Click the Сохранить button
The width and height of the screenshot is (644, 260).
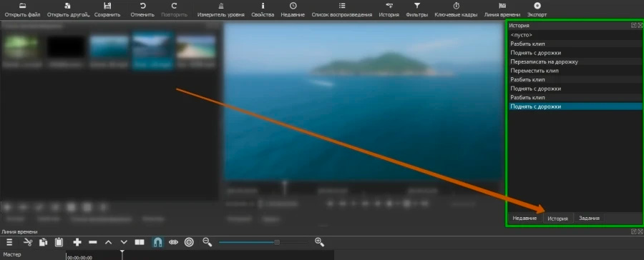coord(107,10)
